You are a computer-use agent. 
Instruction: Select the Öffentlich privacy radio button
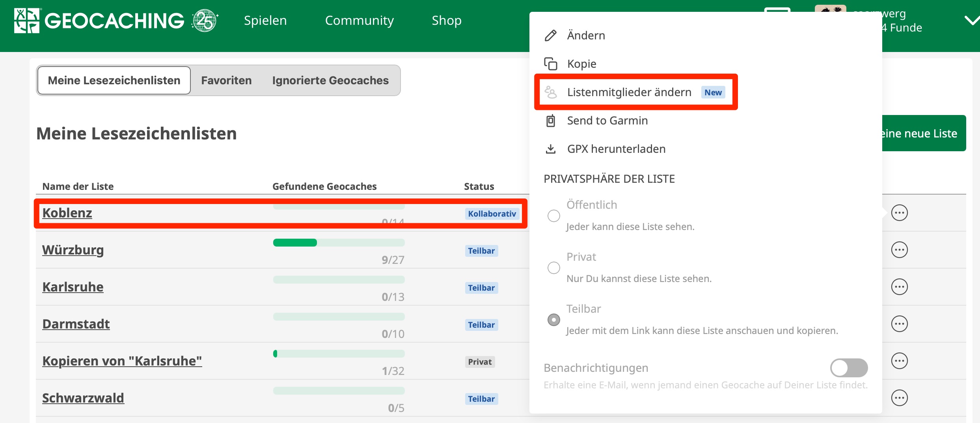coord(554,216)
